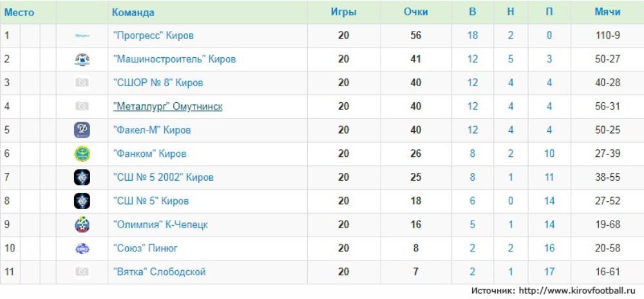Sort table by "Игры" column header

point(343,12)
